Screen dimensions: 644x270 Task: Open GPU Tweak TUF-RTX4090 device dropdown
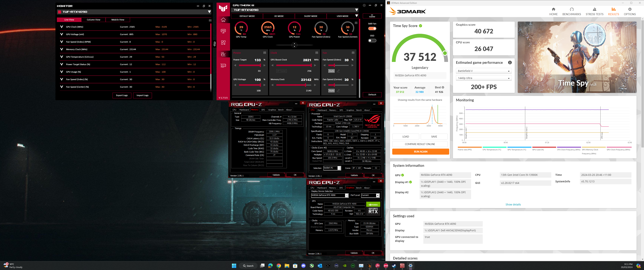coord(356,10)
